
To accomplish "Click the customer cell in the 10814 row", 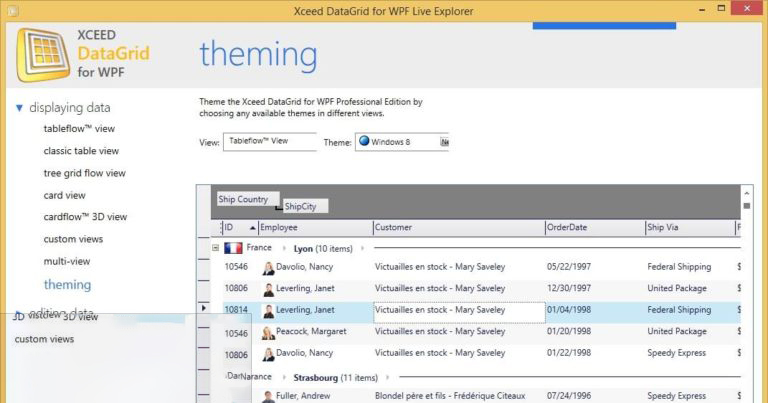I will click(x=459, y=312).
